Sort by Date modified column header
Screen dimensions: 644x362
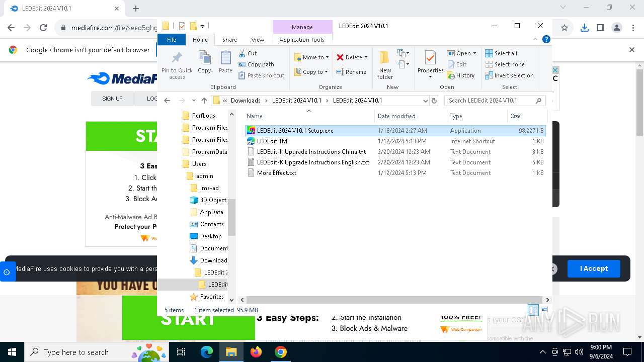click(x=411, y=116)
